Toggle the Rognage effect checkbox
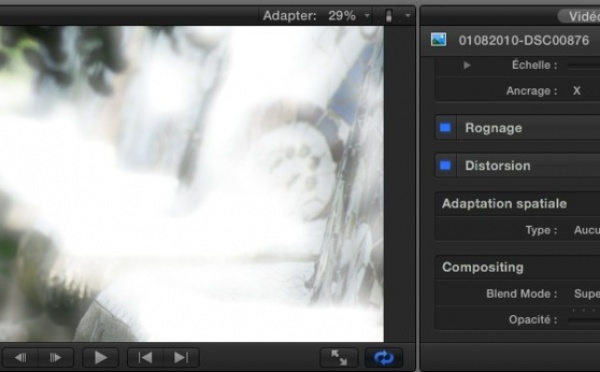 [445, 128]
